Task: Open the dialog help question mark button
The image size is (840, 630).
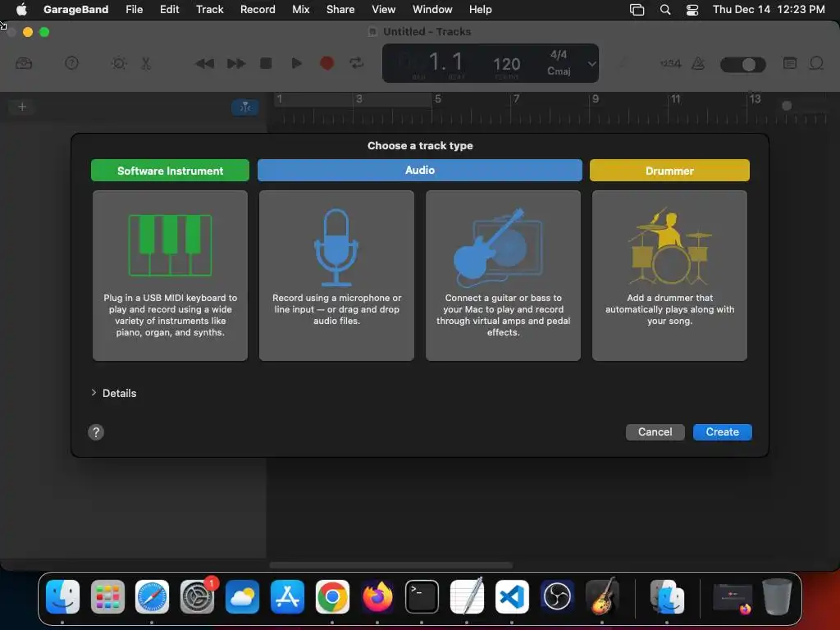Action: pos(96,432)
